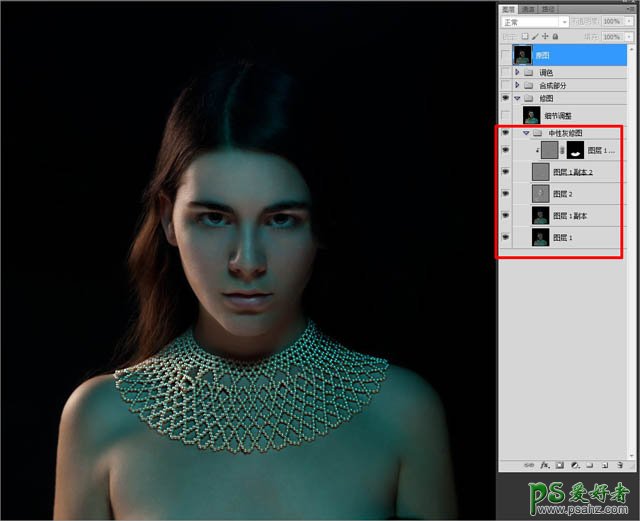Click the layers list scroll down arrow
640x521 pixels.
632,456
